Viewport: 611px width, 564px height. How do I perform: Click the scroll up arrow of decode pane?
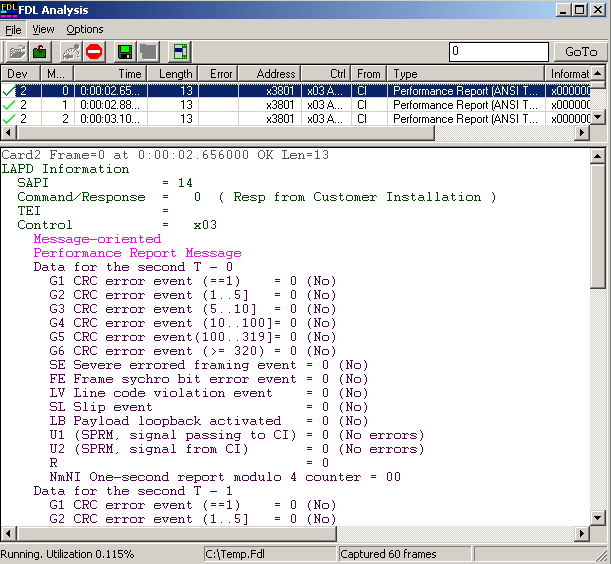pyautogui.click(x=598, y=156)
